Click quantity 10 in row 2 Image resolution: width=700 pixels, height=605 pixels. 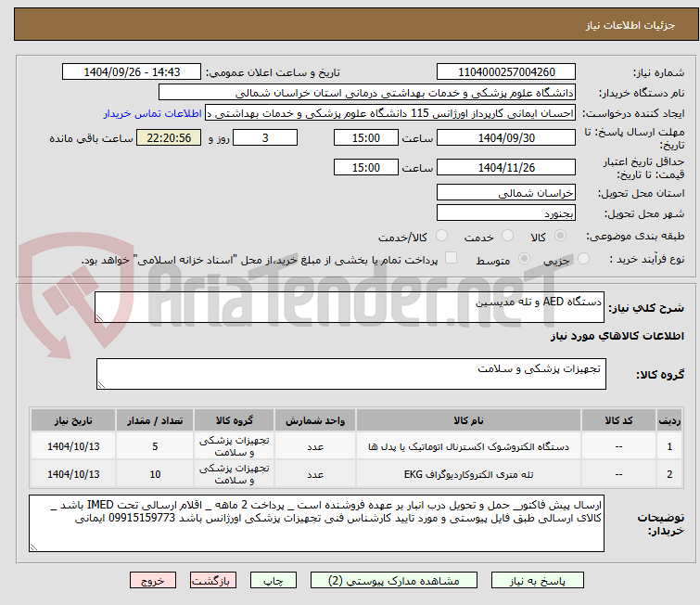tap(155, 474)
